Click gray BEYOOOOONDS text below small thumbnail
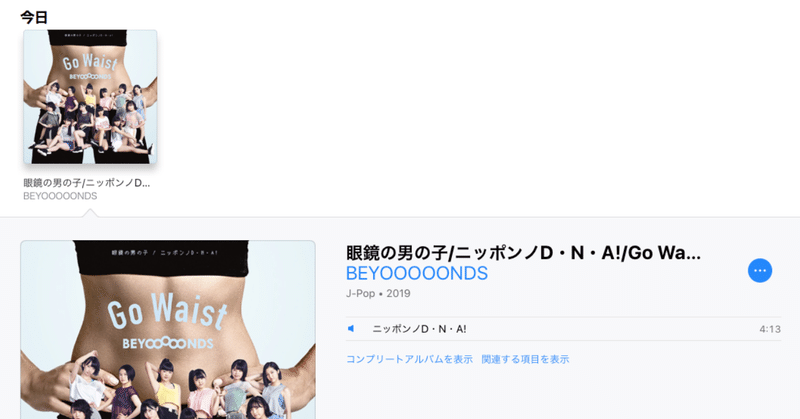Viewport: 800px width, 419px height. (x=60, y=196)
